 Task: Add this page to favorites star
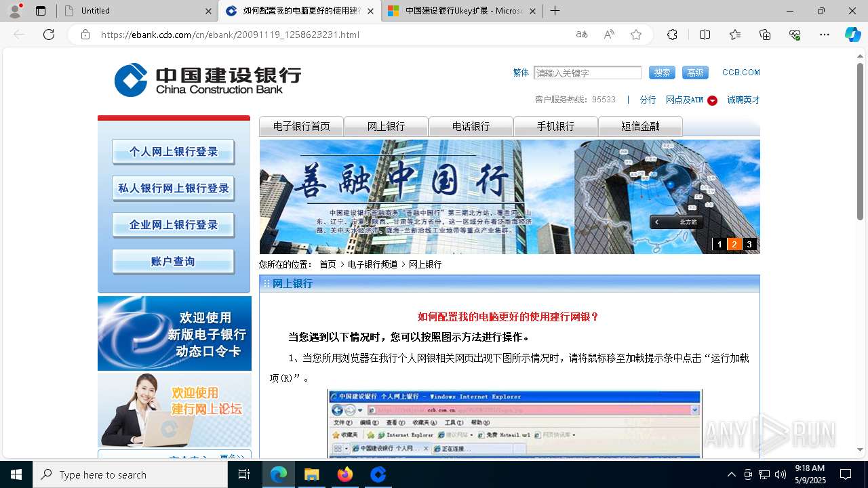(x=636, y=35)
